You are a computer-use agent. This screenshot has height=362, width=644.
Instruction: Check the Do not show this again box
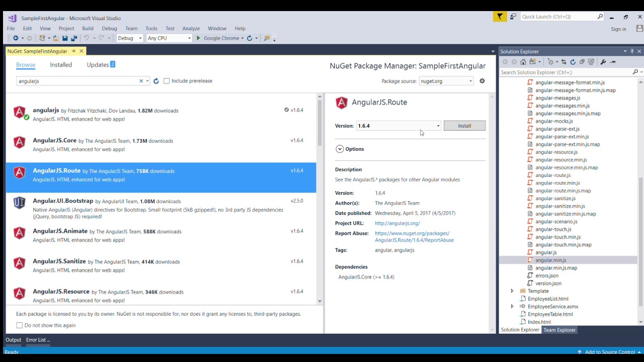click(20, 325)
